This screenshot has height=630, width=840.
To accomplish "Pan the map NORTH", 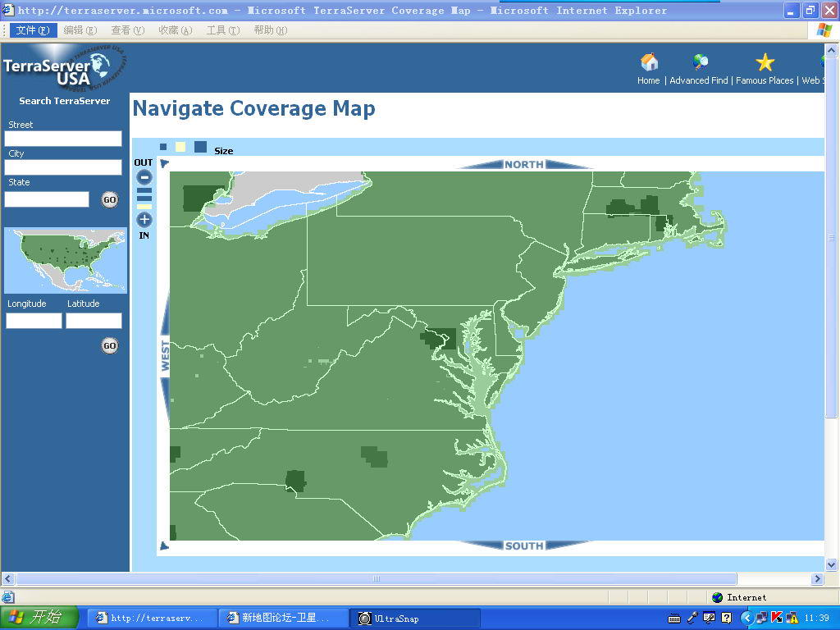I will [523, 165].
